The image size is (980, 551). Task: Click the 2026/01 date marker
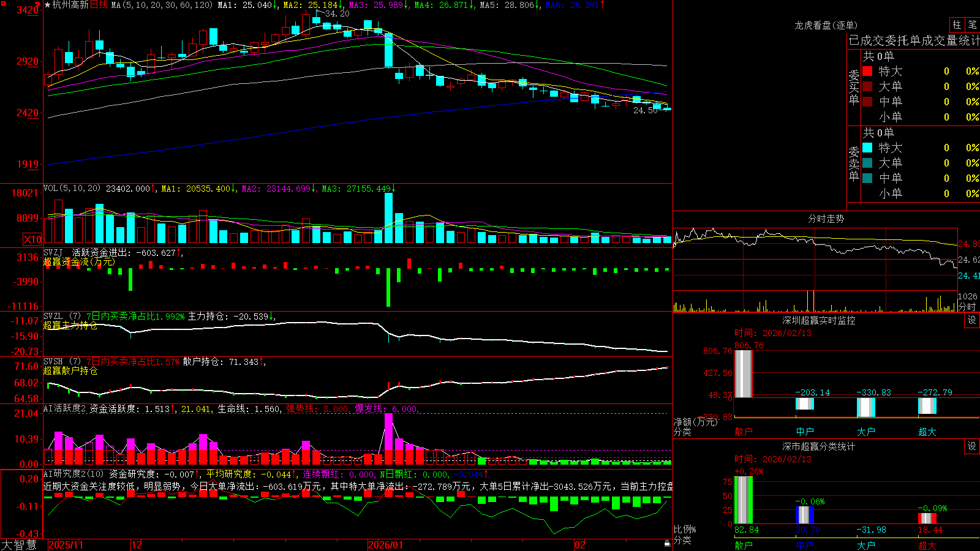point(386,545)
